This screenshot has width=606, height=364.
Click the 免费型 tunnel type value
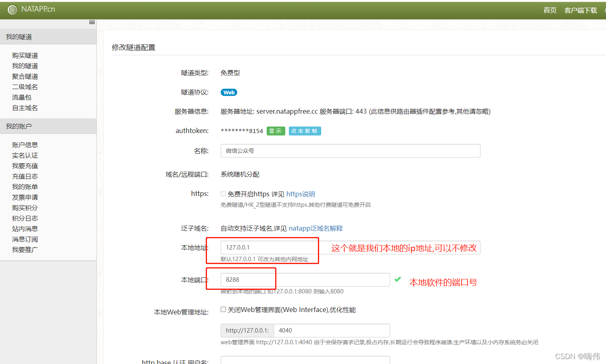point(230,73)
